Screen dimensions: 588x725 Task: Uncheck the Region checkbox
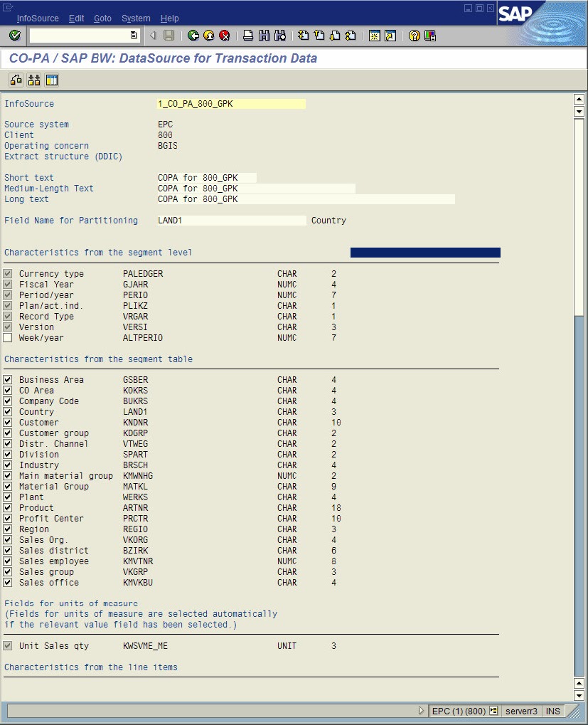tap(7, 529)
